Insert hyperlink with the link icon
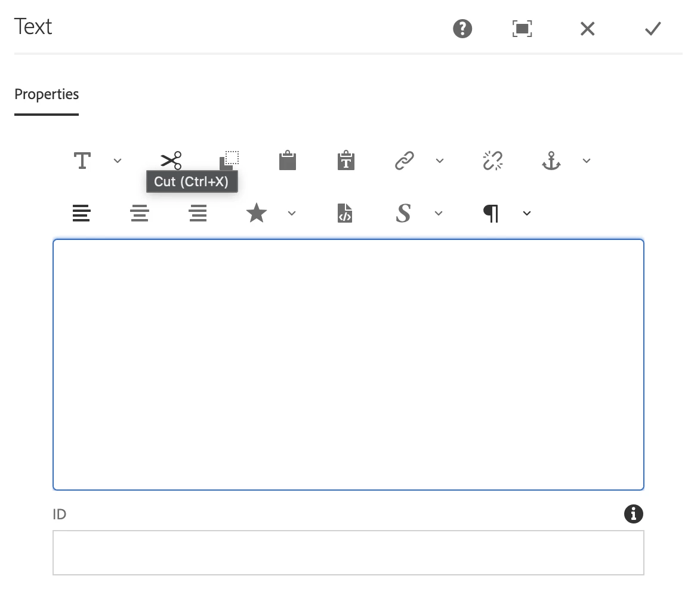This screenshot has width=691, height=616. coord(404,161)
